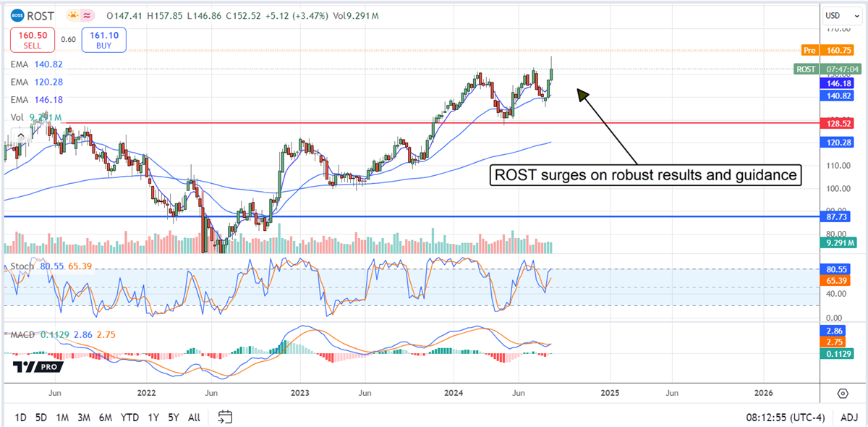This screenshot has width=868, height=427.
Task: Click the orange Pre price label
Action: click(809, 51)
